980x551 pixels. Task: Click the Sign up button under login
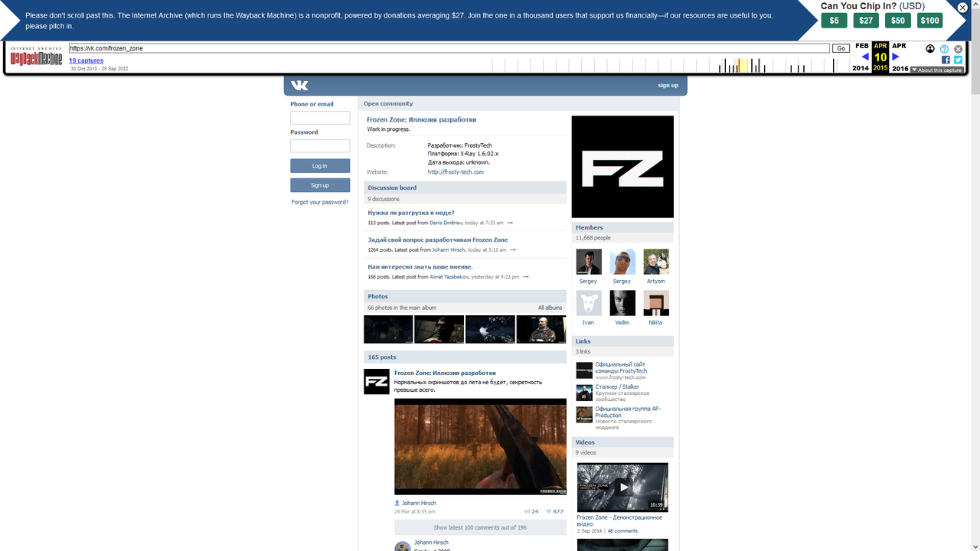[320, 185]
